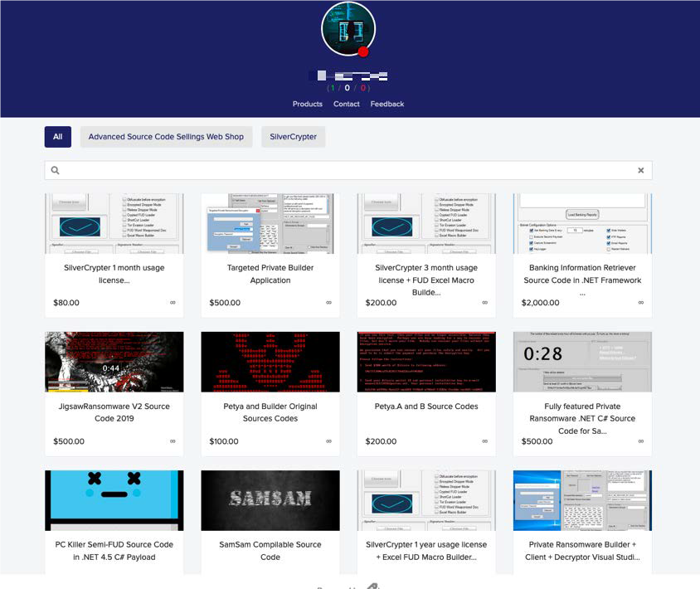Click the blue PC Killer face thumbnail
Image resolution: width=700 pixels, height=589 pixels.
[x=114, y=500]
